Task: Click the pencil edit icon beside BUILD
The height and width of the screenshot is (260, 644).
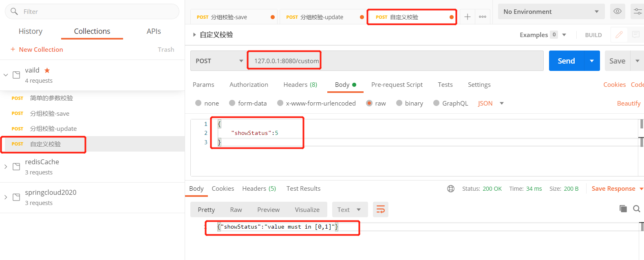Action: click(619, 35)
